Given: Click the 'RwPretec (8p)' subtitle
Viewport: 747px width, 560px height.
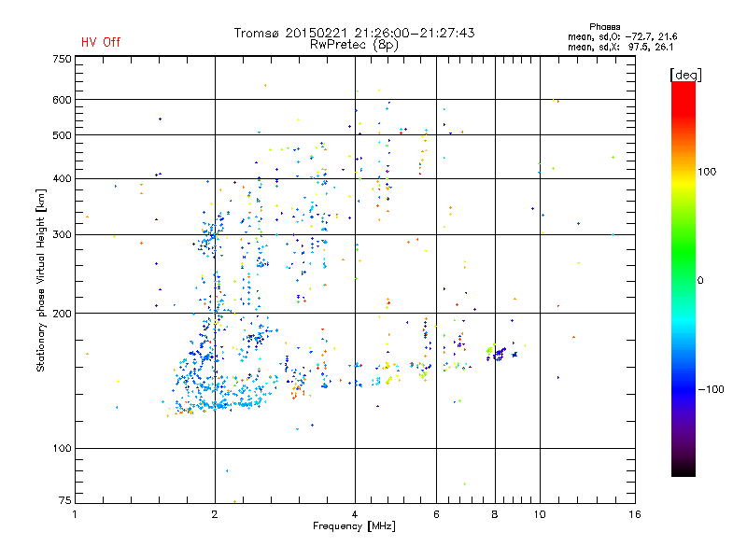Looking at the screenshot, I should 354,45.
